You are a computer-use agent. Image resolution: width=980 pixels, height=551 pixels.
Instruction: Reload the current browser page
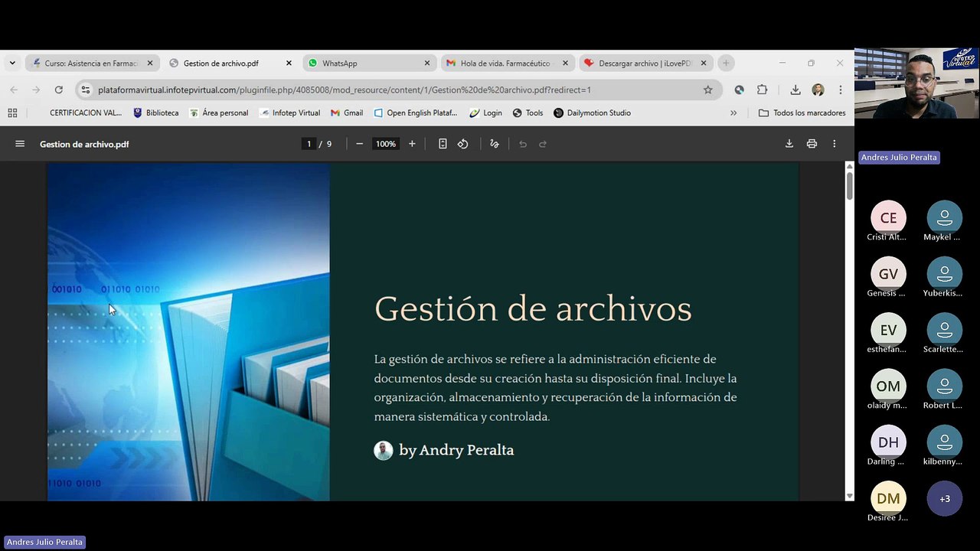(58, 90)
